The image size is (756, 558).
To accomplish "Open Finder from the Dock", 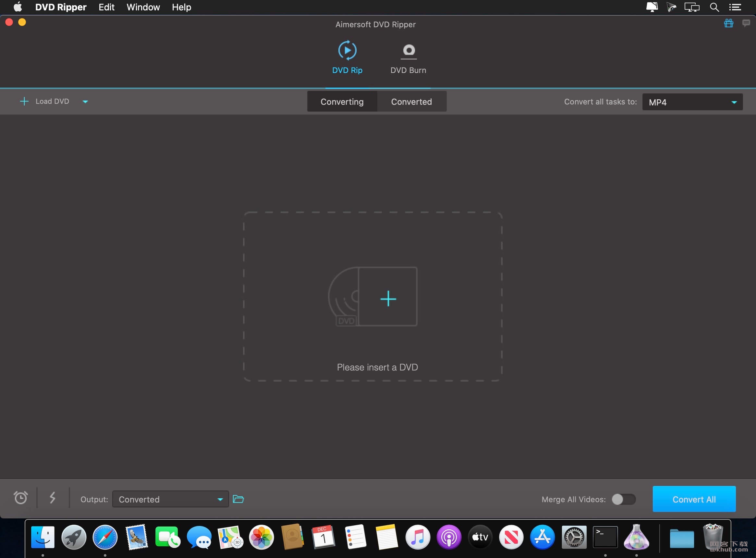I will tap(43, 537).
